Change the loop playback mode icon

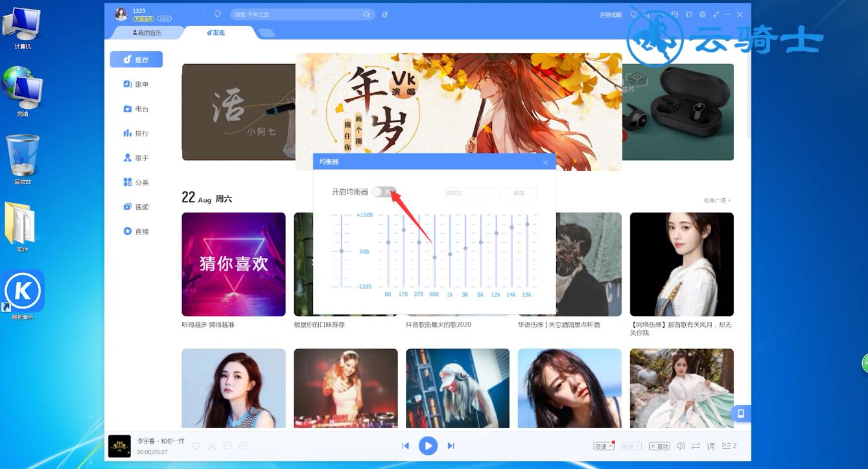pyautogui.click(x=696, y=446)
